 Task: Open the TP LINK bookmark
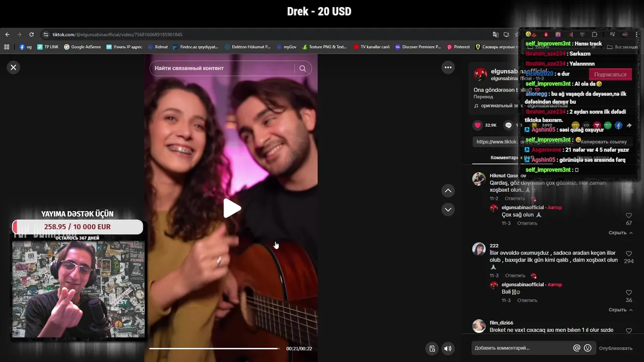pos(48,47)
